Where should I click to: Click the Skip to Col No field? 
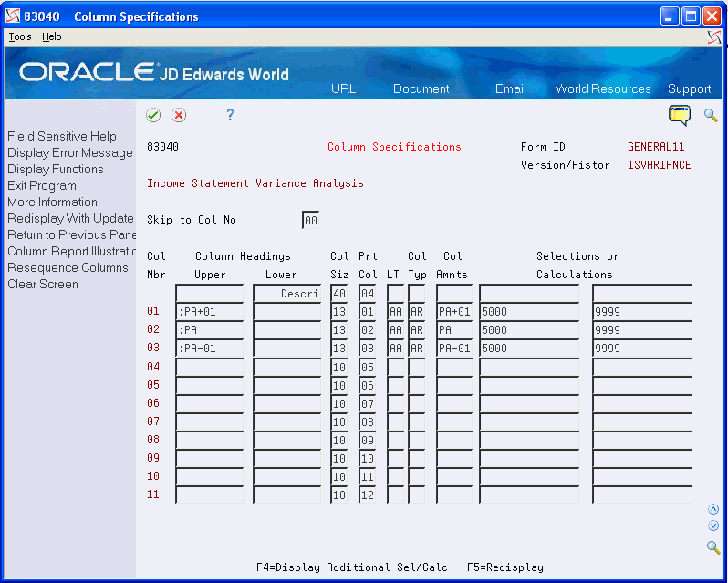pos(310,220)
